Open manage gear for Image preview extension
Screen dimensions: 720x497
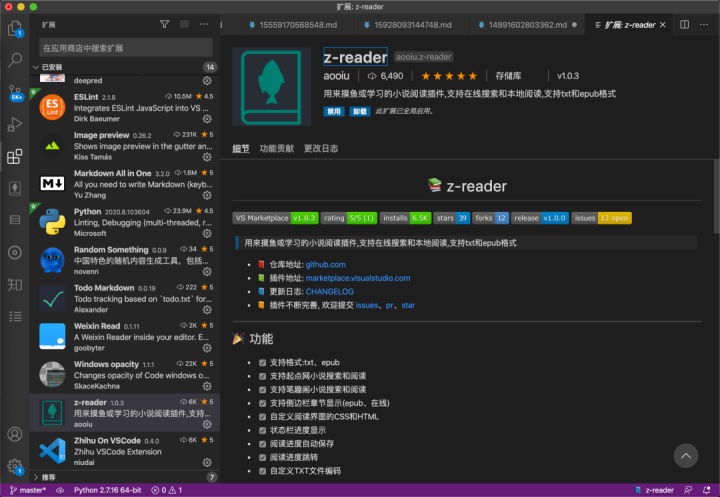pos(207,157)
